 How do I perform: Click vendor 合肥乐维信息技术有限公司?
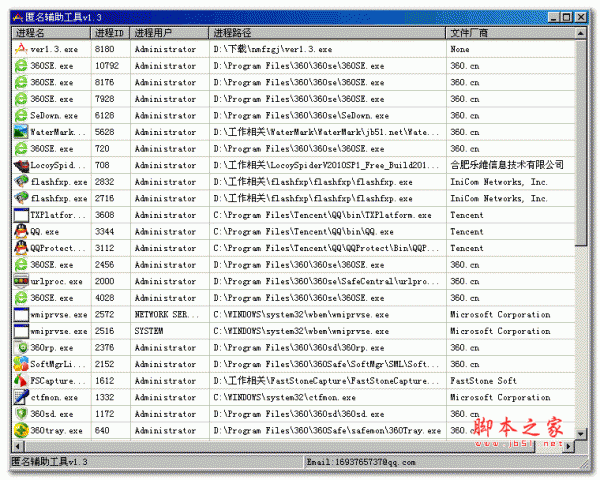pyautogui.click(x=507, y=165)
